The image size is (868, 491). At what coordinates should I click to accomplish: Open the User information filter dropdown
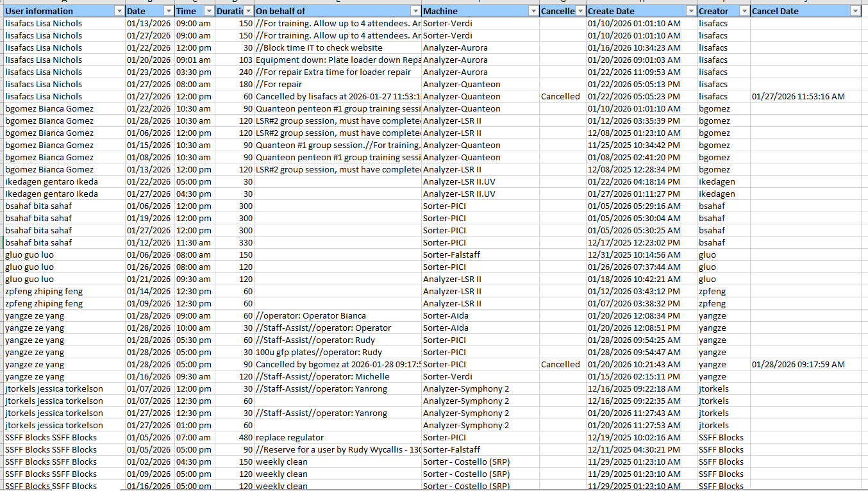[119, 11]
